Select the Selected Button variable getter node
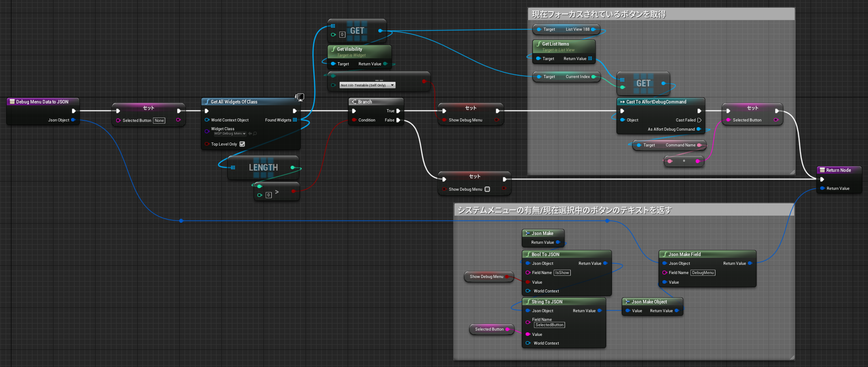The width and height of the screenshot is (868, 367). click(491, 329)
